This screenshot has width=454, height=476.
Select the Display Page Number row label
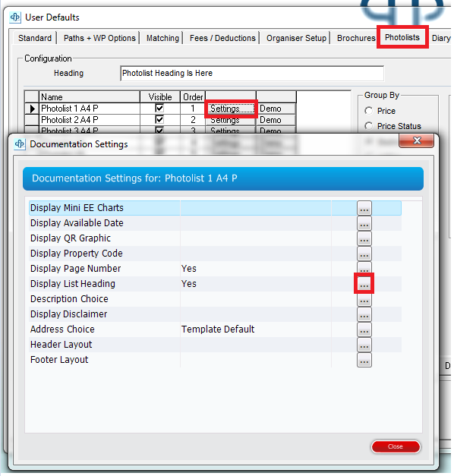76,269
